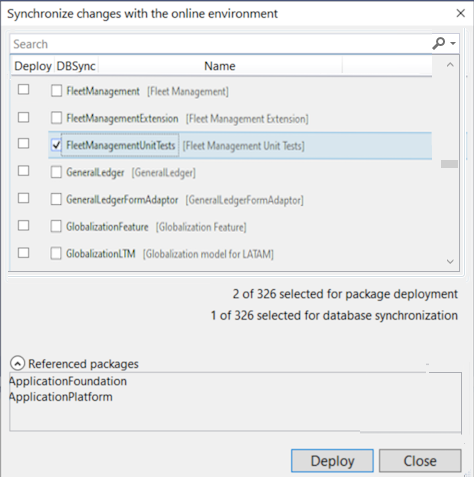Click the scrollbar up arrow
Viewport: 474px width, 477px height.
point(450,65)
